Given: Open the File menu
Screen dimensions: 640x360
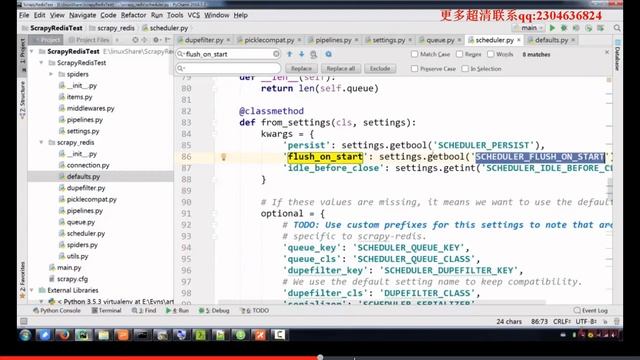Looking at the screenshot, I should 24,15.
